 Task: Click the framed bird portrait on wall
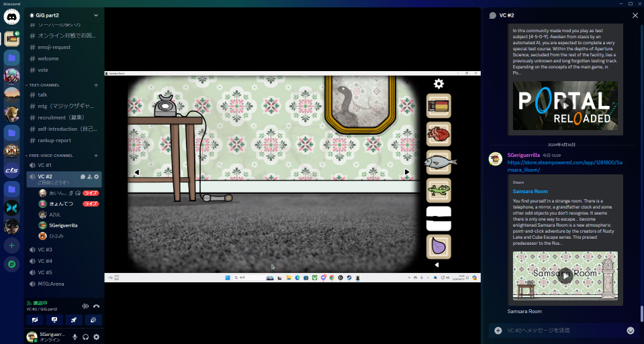coord(360,105)
